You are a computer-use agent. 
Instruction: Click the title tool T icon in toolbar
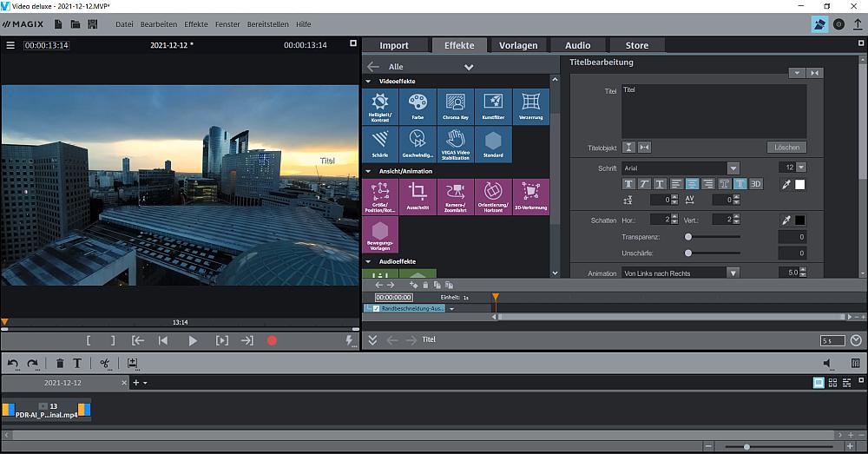(77, 364)
